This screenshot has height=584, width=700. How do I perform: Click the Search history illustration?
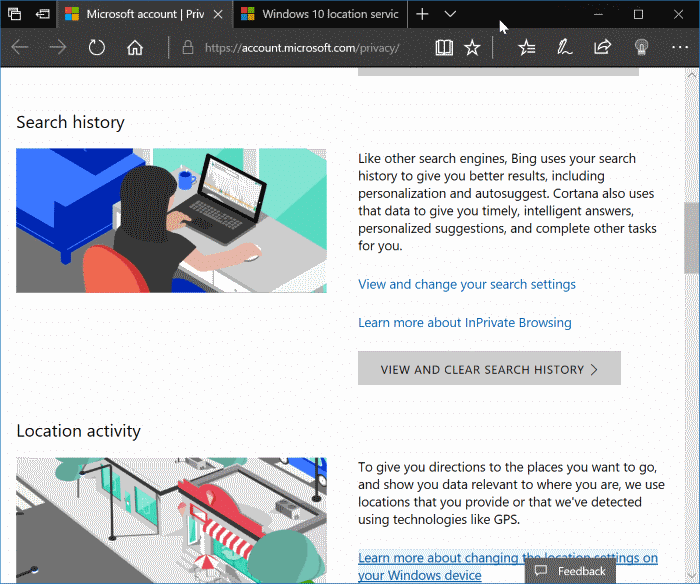(x=171, y=221)
